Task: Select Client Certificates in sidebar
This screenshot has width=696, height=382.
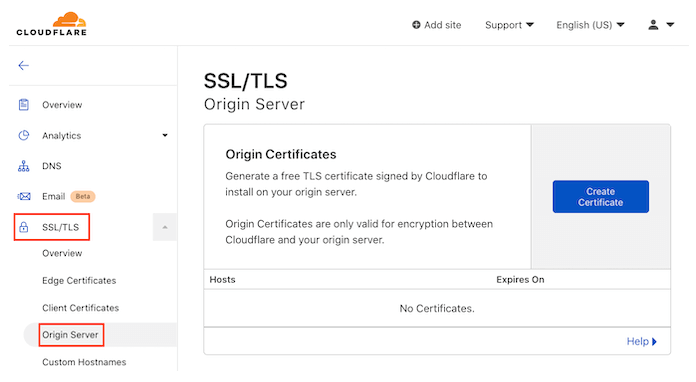Action: tap(80, 308)
